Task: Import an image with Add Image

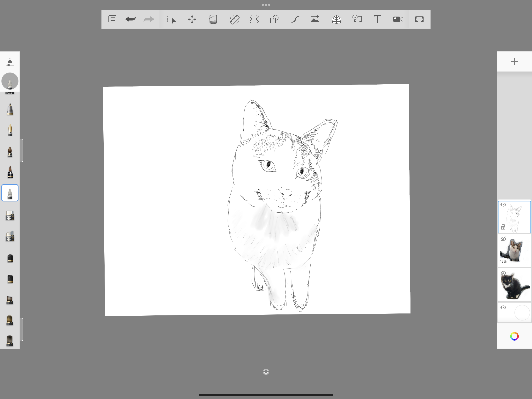Action: coord(315,19)
